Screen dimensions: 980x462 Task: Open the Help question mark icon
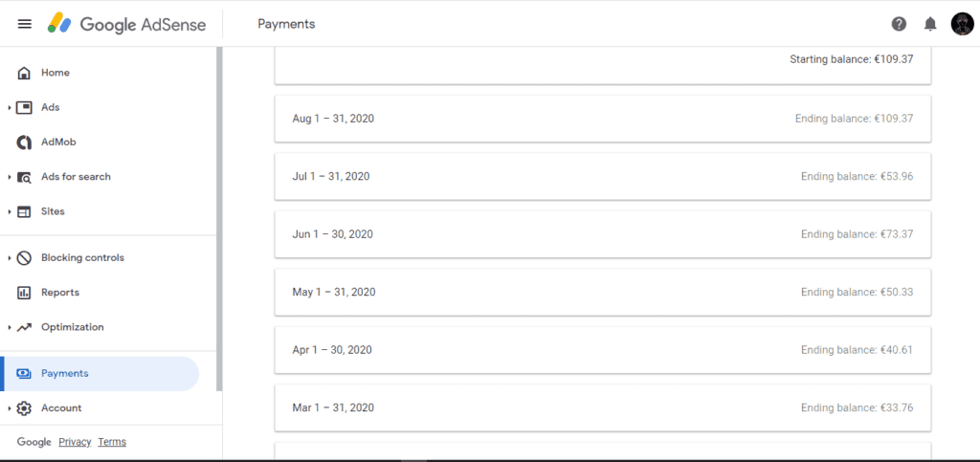899,24
